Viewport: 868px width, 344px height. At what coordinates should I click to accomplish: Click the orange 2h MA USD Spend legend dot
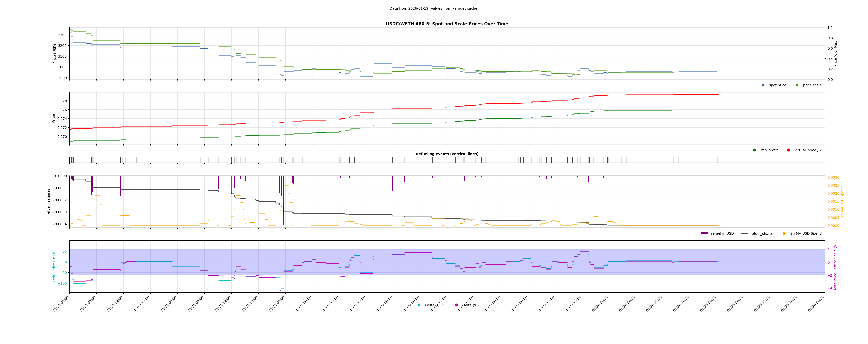click(784, 234)
